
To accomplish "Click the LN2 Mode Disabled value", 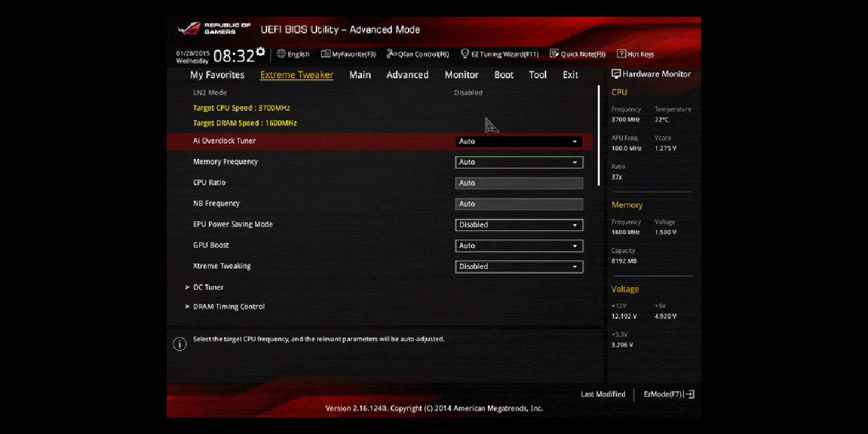I will [x=468, y=93].
